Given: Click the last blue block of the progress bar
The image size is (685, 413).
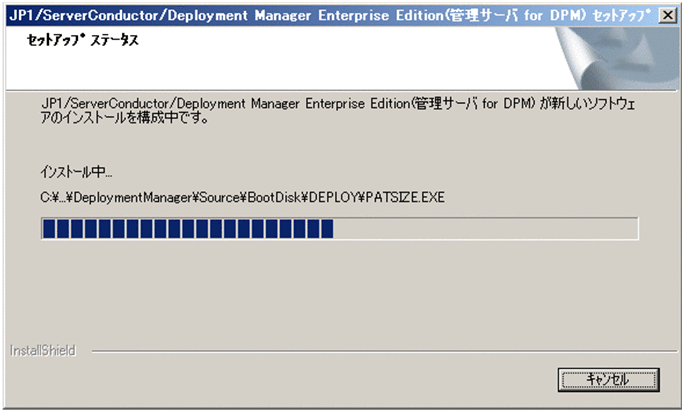Looking at the screenshot, I should [x=326, y=229].
